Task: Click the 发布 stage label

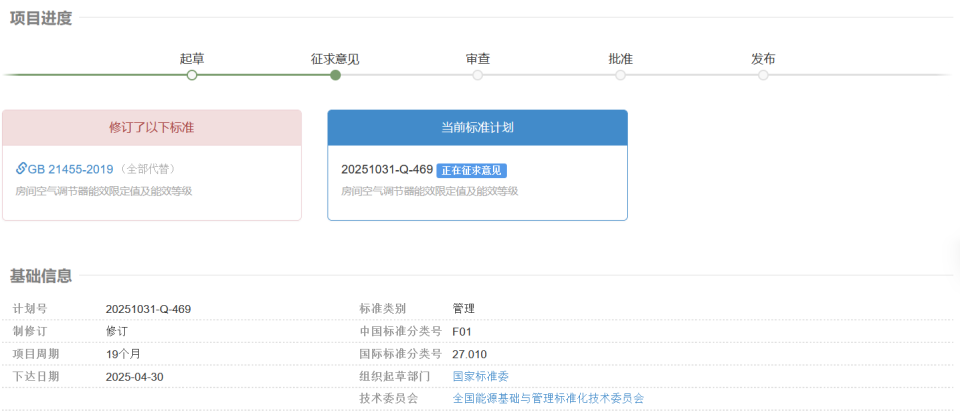Action: (763, 59)
